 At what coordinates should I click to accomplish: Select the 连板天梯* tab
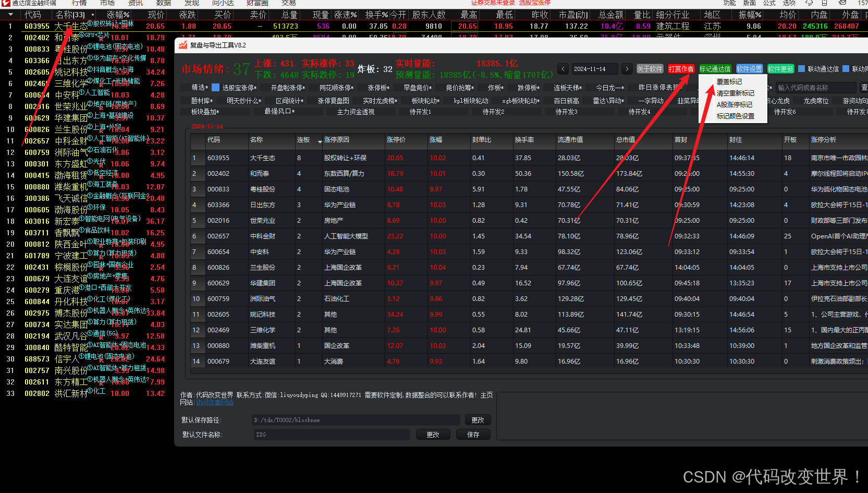pos(568,88)
